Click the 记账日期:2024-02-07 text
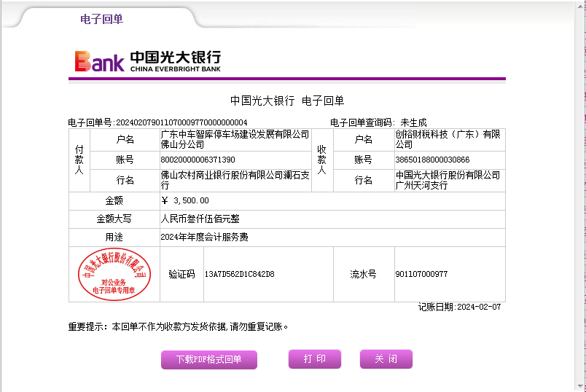The width and height of the screenshot is (586, 392). 459,307
